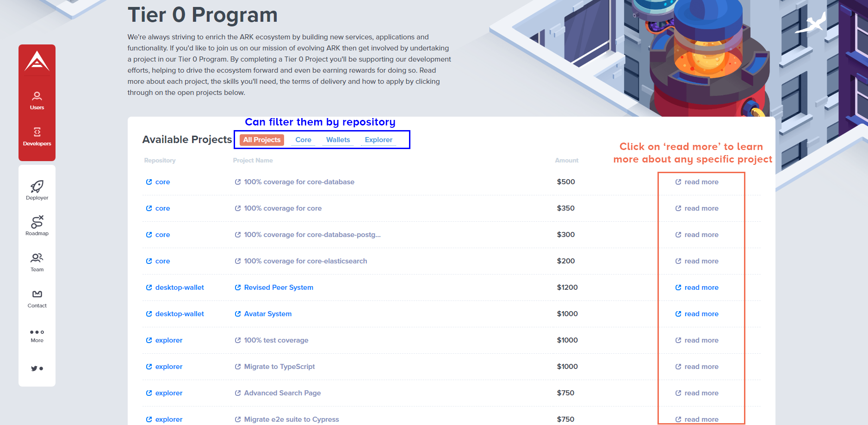Click the Project Name column header
868x425 pixels.
[x=253, y=161]
